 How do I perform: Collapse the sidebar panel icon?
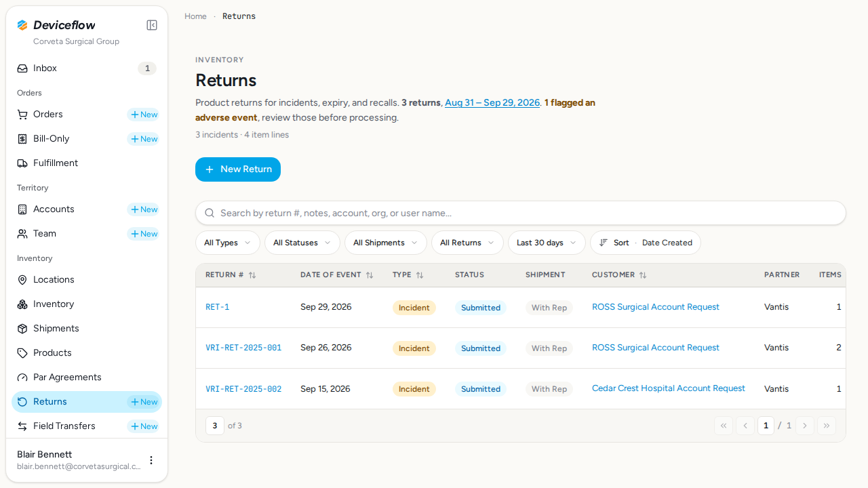[152, 25]
